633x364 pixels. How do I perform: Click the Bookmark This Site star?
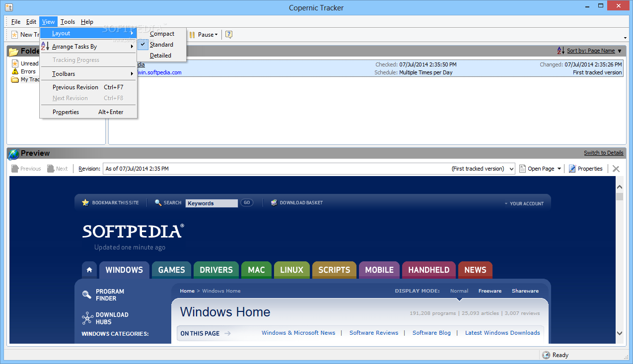(85, 202)
